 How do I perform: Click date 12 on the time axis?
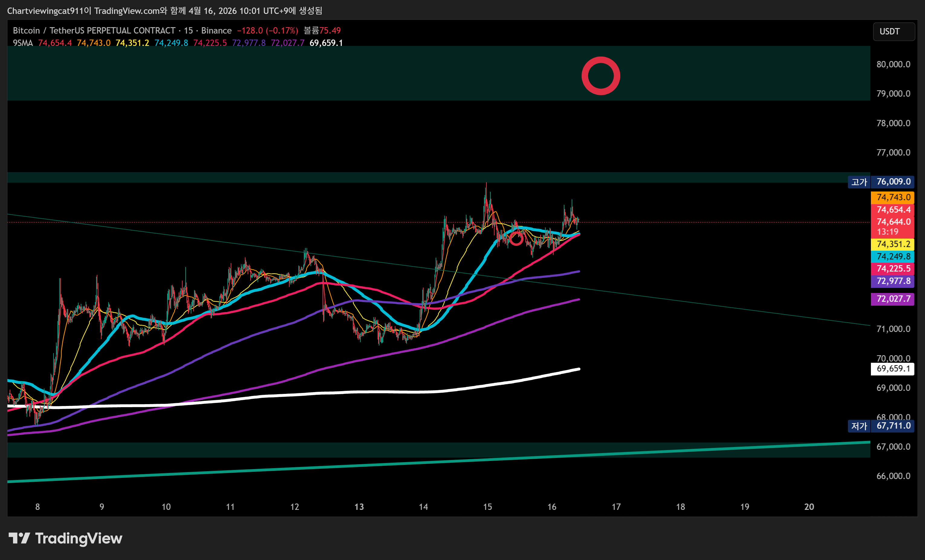click(x=295, y=507)
